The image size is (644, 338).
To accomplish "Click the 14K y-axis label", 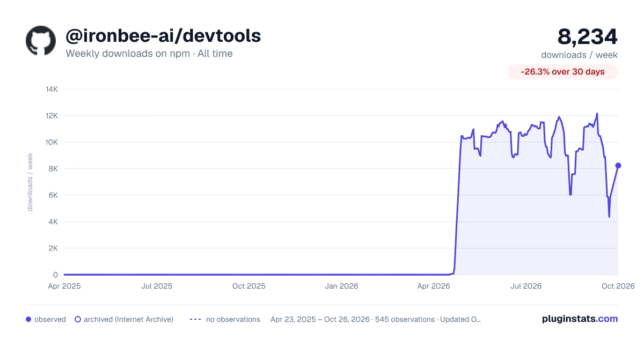I will [x=52, y=89].
